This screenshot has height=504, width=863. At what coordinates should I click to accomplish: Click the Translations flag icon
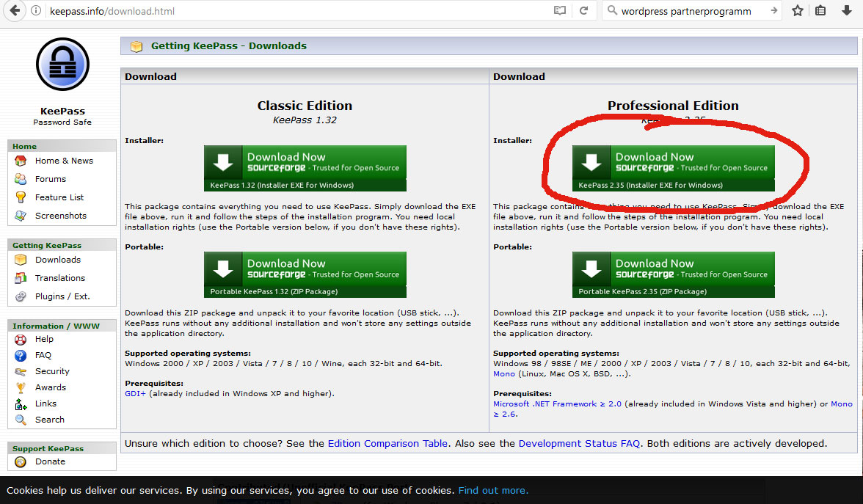click(21, 278)
